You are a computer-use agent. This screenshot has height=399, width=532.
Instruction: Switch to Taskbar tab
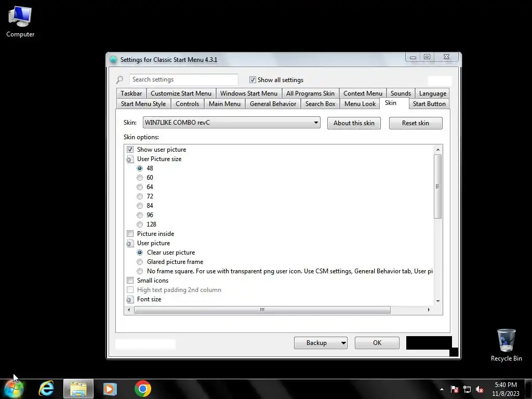[131, 94]
